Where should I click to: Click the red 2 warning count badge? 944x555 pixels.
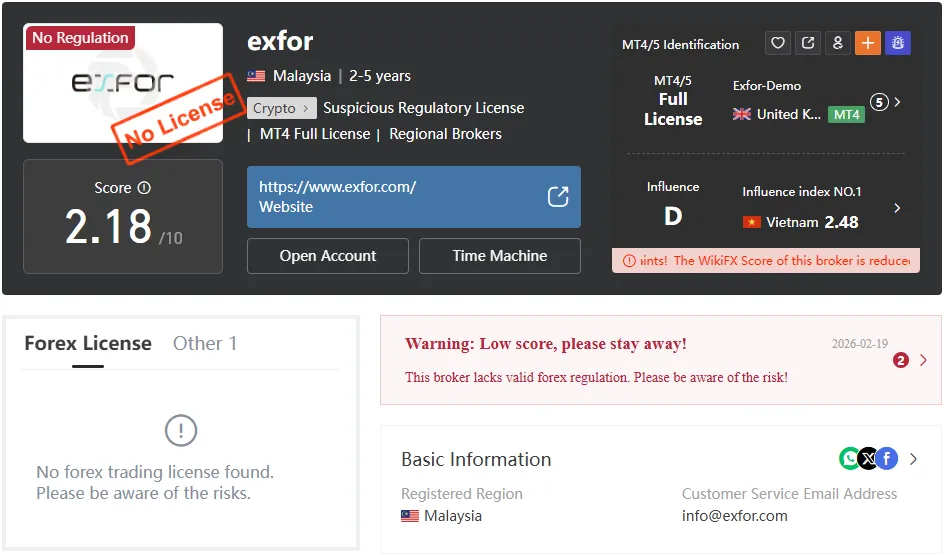(901, 360)
